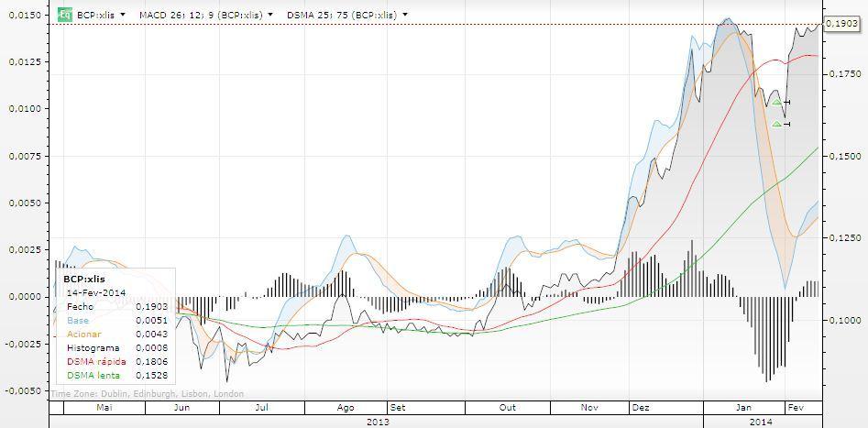Click the upper green triangle event marker
This screenshot has width=868, height=428.
(x=776, y=102)
